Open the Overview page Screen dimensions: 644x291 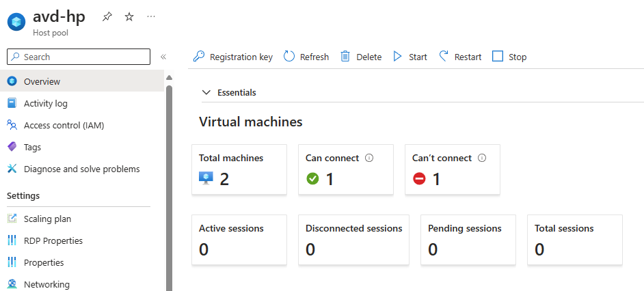tap(82, 81)
